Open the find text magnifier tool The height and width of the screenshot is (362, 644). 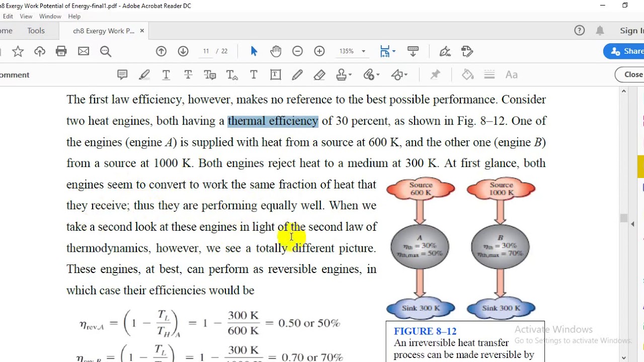pos(106,51)
